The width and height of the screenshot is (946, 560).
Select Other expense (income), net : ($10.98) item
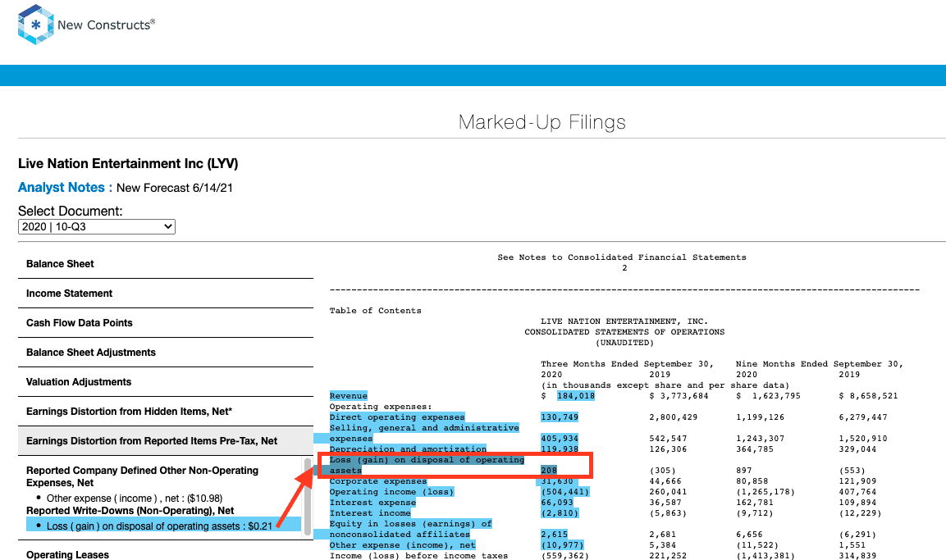coord(135,499)
